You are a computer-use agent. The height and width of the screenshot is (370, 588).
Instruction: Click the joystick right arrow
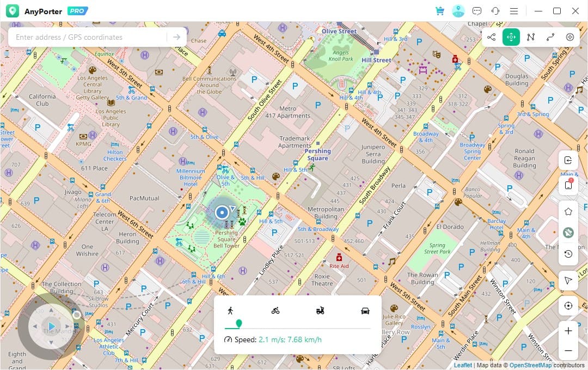click(x=68, y=326)
